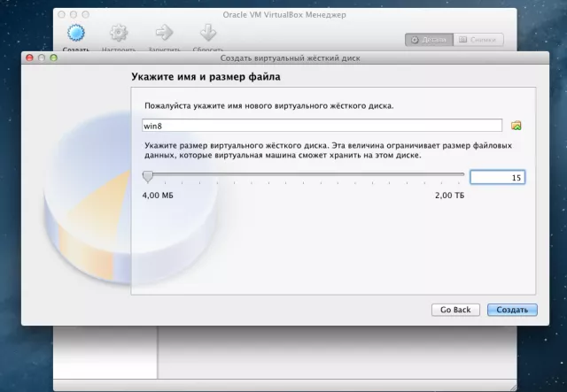
Task: Click the Oracle VM VirtualBox Менеджер window title
Action: click(284, 15)
